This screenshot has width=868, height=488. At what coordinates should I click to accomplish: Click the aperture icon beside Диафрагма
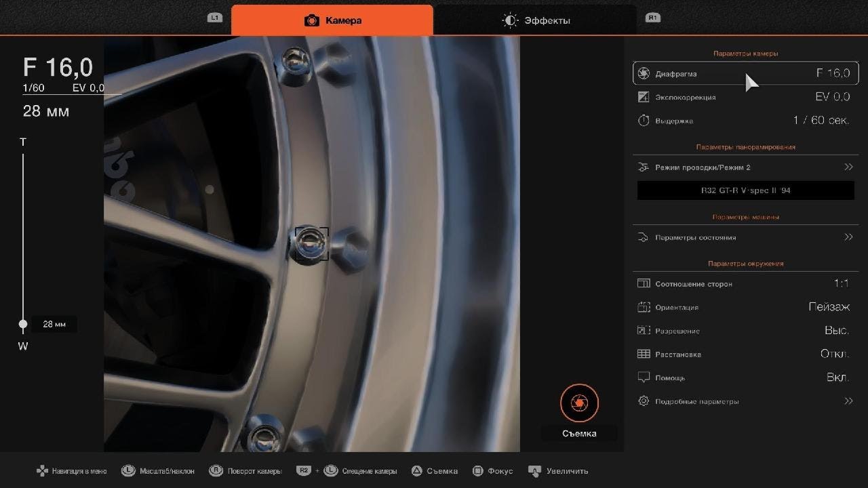[644, 73]
